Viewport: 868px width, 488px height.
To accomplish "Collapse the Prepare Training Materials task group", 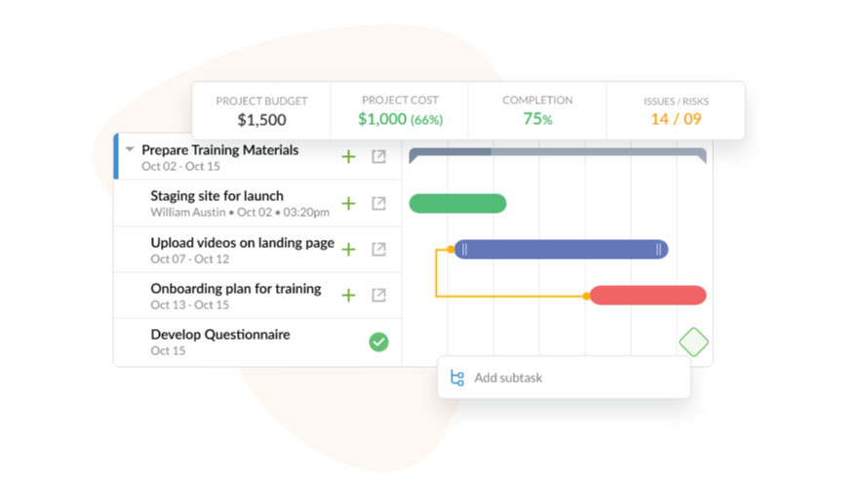I will (x=130, y=150).
